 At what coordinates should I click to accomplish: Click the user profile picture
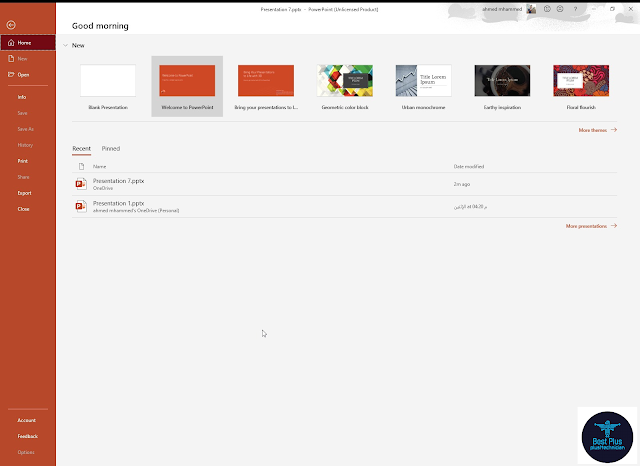531,9
